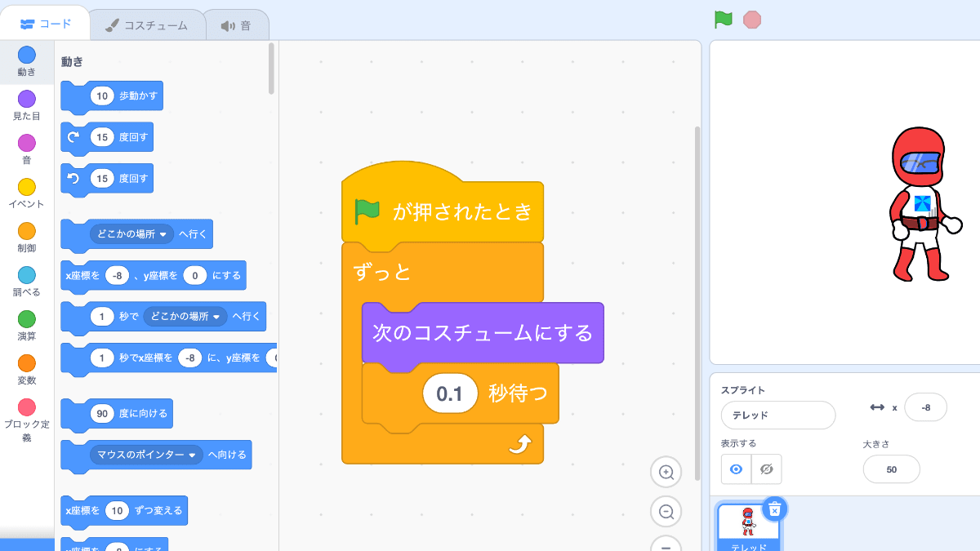Select the 動き block category
The width and height of the screenshot is (980, 551).
(27, 62)
